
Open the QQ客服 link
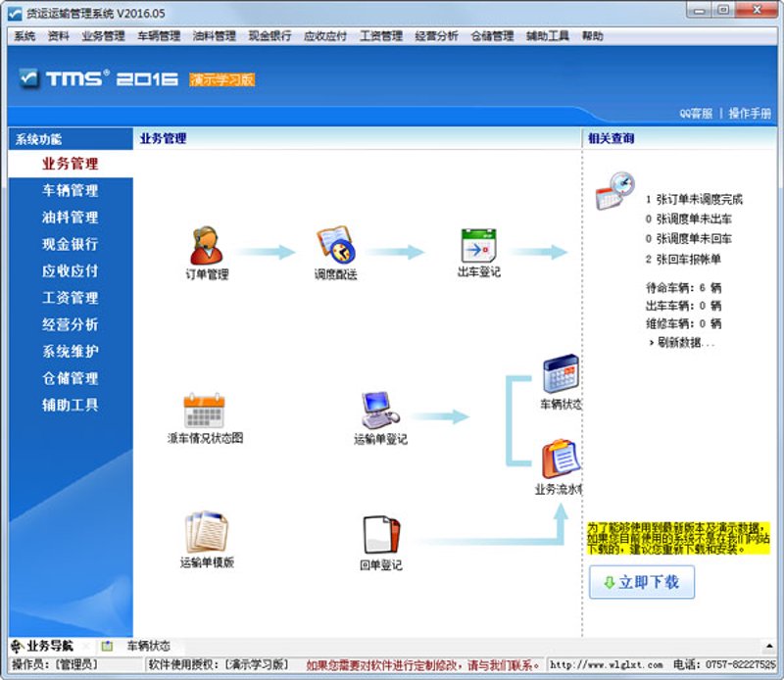pyautogui.click(x=696, y=114)
